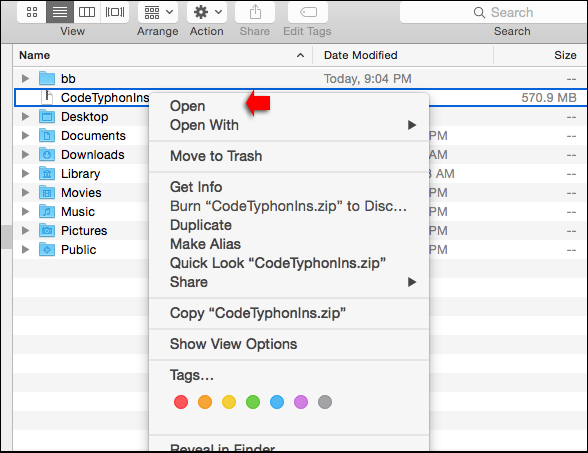Image resolution: width=588 pixels, height=453 pixels.
Task: Switch to icon view
Action: (32, 12)
